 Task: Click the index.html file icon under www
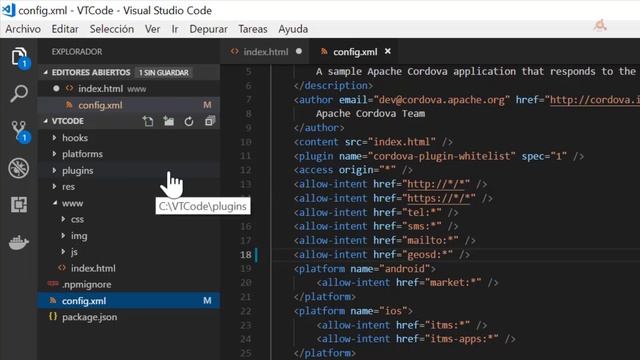(62, 268)
